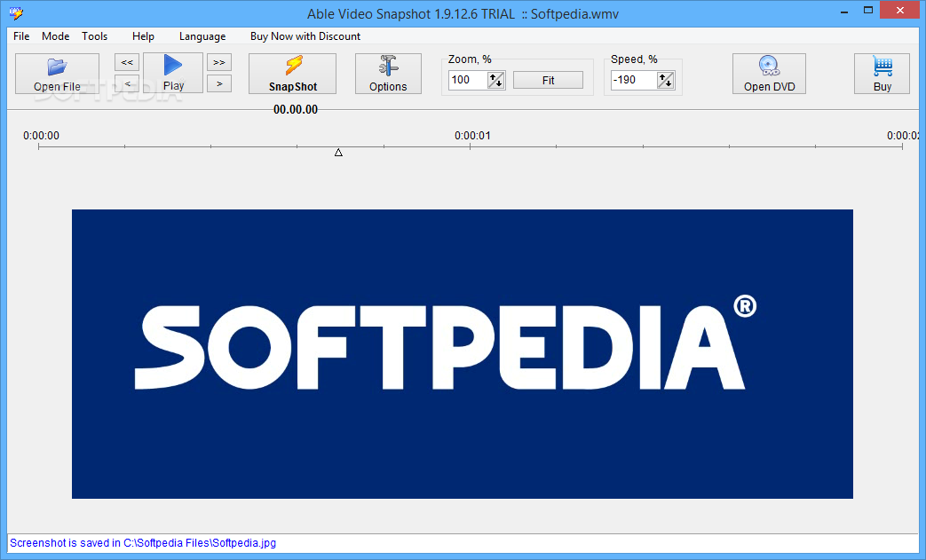This screenshot has width=926, height=560.
Task: Close the Able Video Snapshot window
Action: click(x=900, y=11)
